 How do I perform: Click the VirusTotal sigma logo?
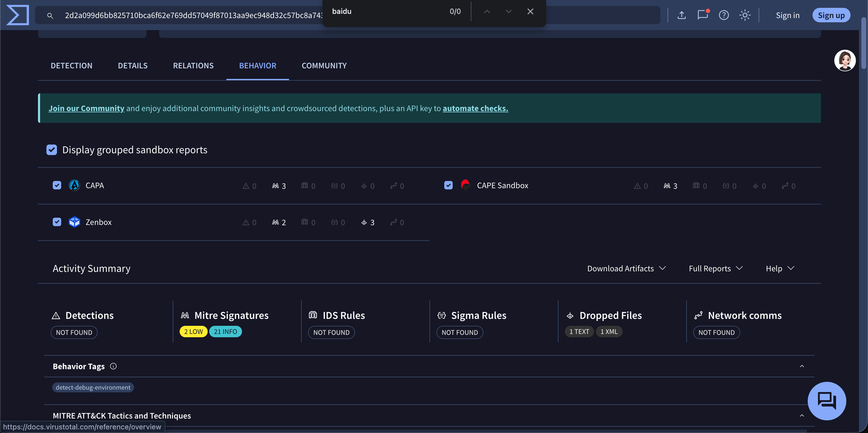tap(17, 15)
